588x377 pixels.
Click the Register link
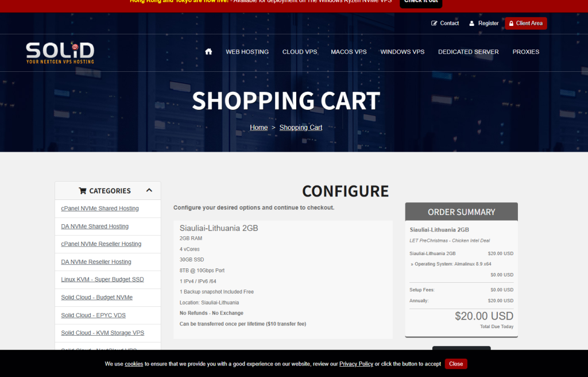(483, 24)
